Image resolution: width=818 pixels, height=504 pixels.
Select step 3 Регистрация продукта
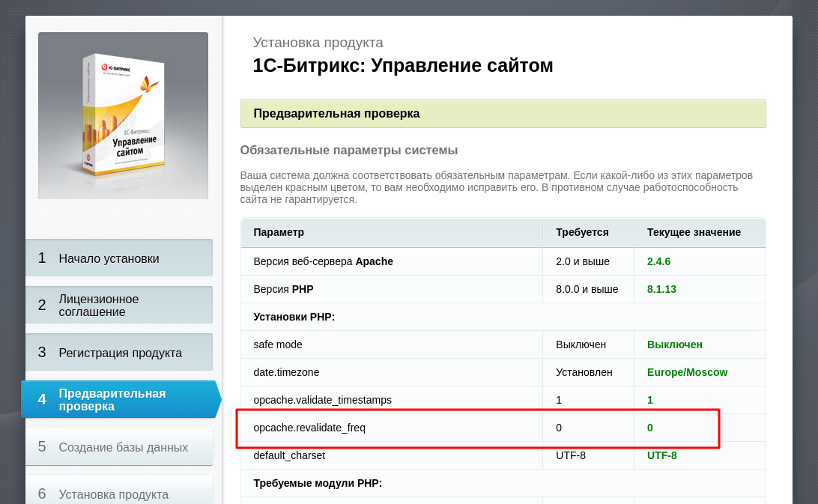(x=119, y=352)
